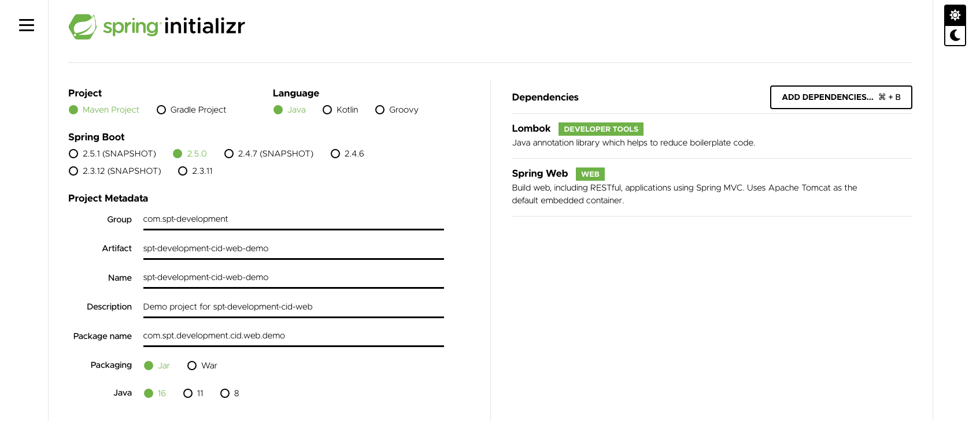Focus the Description text field
The height and width of the screenshot is (421, 980).
coord(293,307)
